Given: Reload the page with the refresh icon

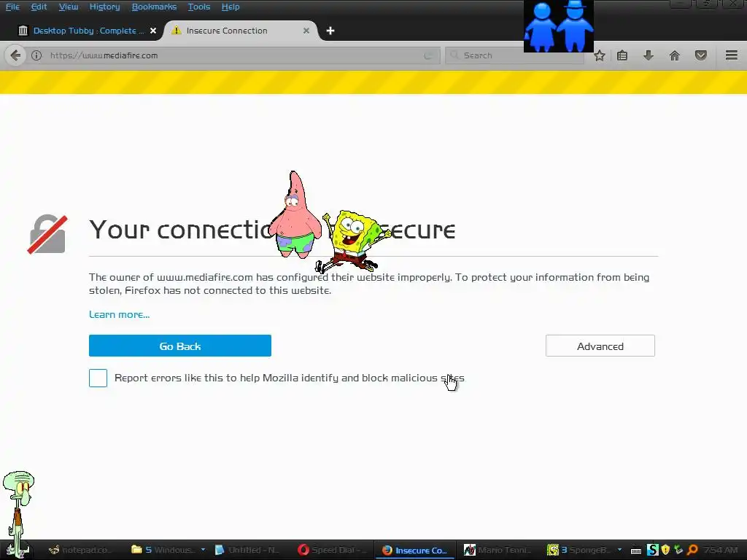Looking at the screenshot, I should coord(427,55).
